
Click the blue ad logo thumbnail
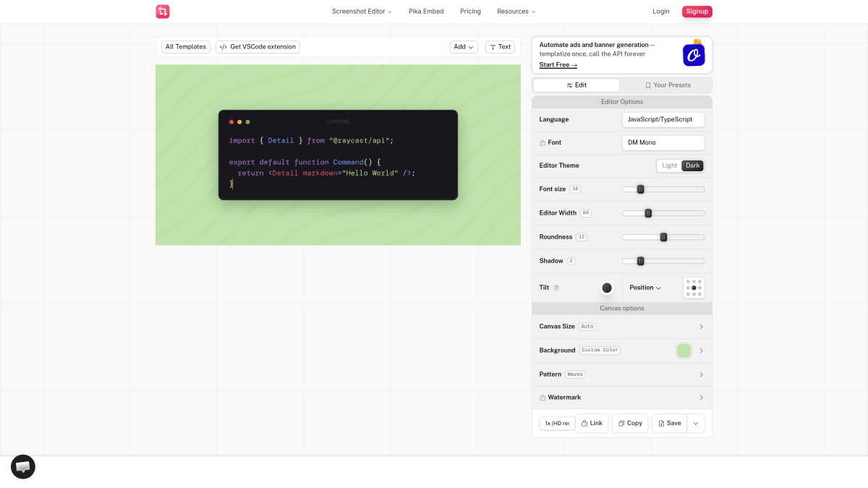point(694,55)
